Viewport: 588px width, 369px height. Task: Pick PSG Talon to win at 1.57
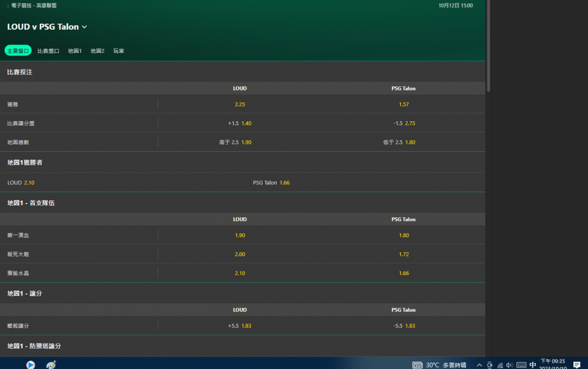(404, 104)
